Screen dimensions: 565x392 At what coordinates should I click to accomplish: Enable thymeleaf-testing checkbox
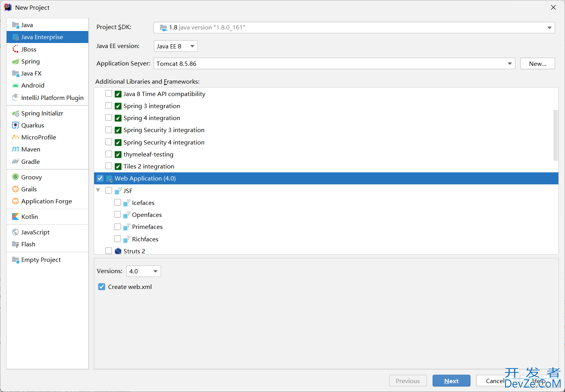[x=109, y=154]
